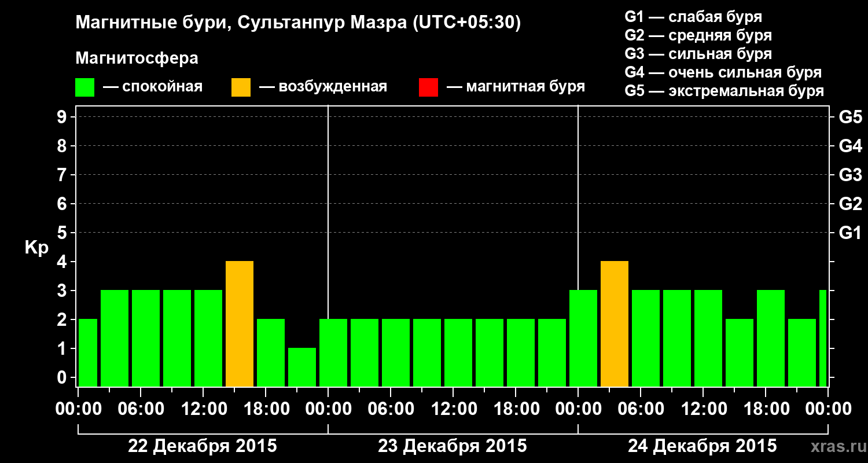Click the 'G3 — сильная буря' description
Screen dimensions: 868x463
(698, 53)
